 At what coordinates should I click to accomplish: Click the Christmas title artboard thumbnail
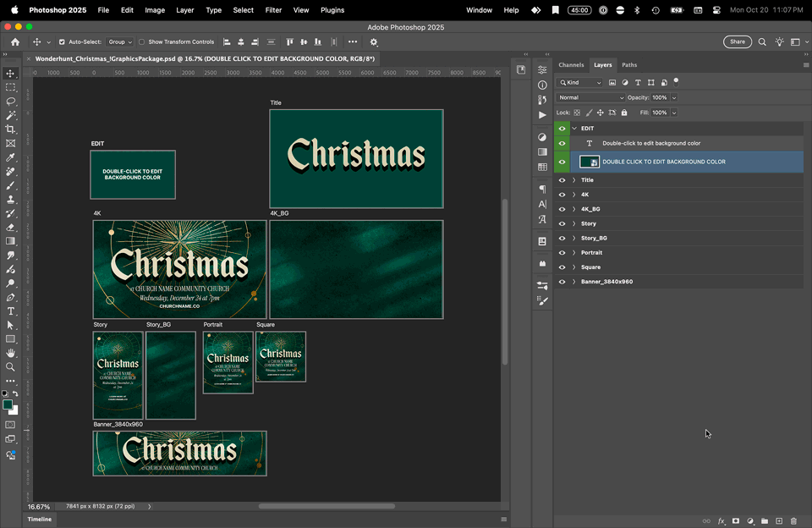(x=356, y=158)
